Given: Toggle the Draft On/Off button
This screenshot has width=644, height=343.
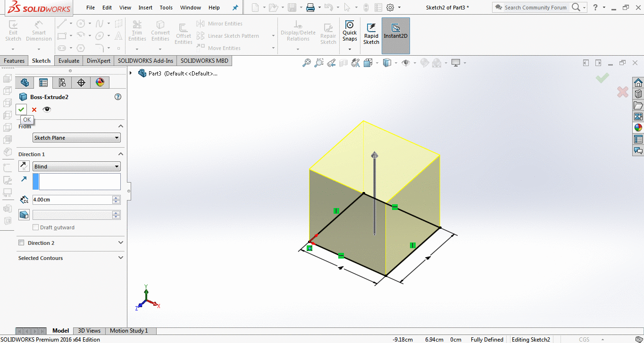Looking at the screenshot, I should click(24, 215).
